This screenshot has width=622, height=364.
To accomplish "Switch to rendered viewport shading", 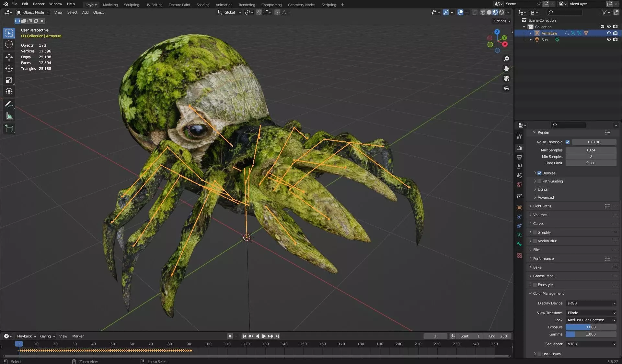I will (x=501, y=12).
